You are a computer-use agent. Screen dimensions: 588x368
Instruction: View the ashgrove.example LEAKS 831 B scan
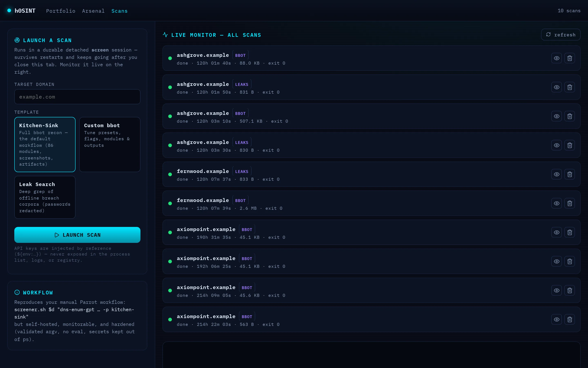coord(556,87)
